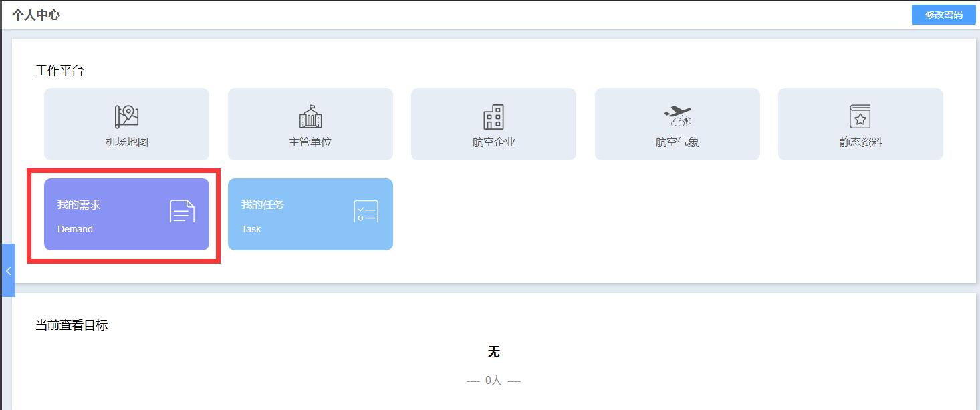Click the airport map pin icon

point(126,116)
